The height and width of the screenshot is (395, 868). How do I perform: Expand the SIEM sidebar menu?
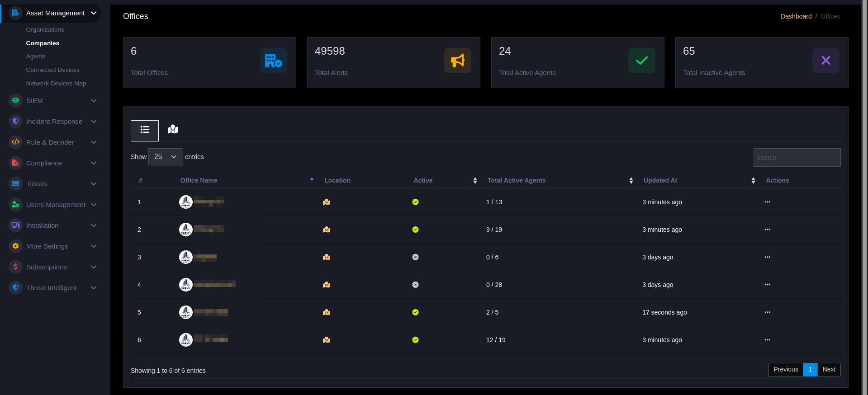point(53,101)
